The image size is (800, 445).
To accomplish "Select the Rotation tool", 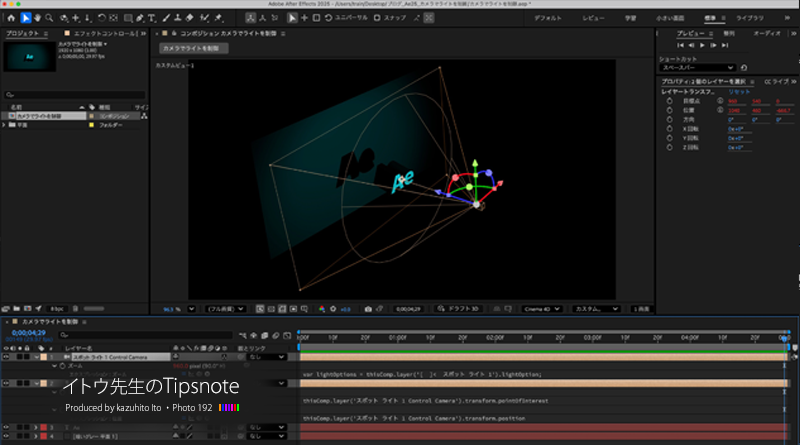I will tap(102, 18).
